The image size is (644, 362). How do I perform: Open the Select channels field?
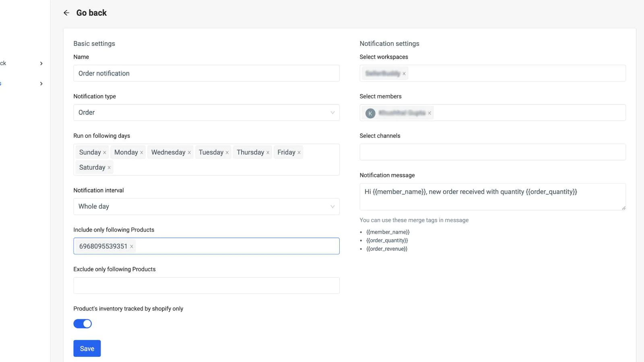pyautogui.click(x=493, y=152)
